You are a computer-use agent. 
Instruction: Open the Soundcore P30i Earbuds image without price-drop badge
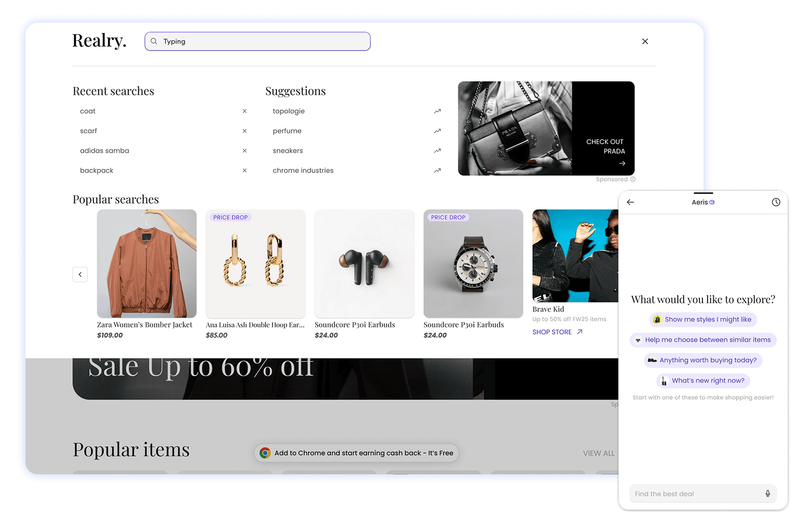(x=365, y=264)
